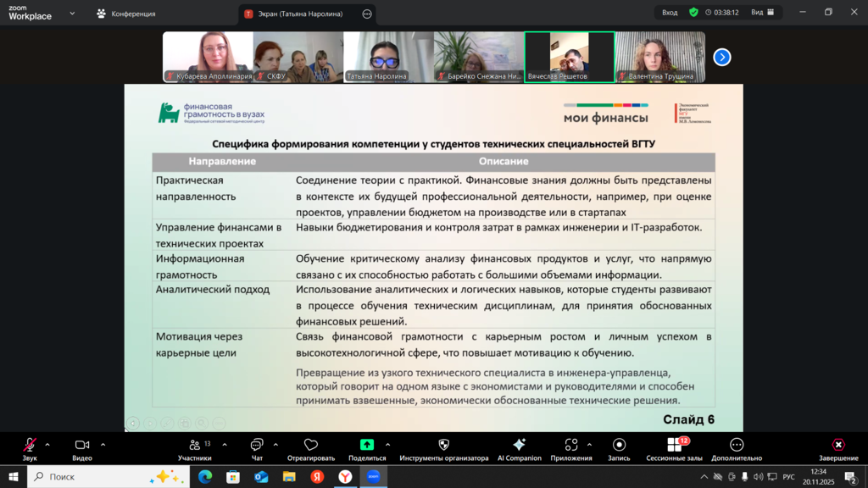Open the Вид view menu

point(762,13)
